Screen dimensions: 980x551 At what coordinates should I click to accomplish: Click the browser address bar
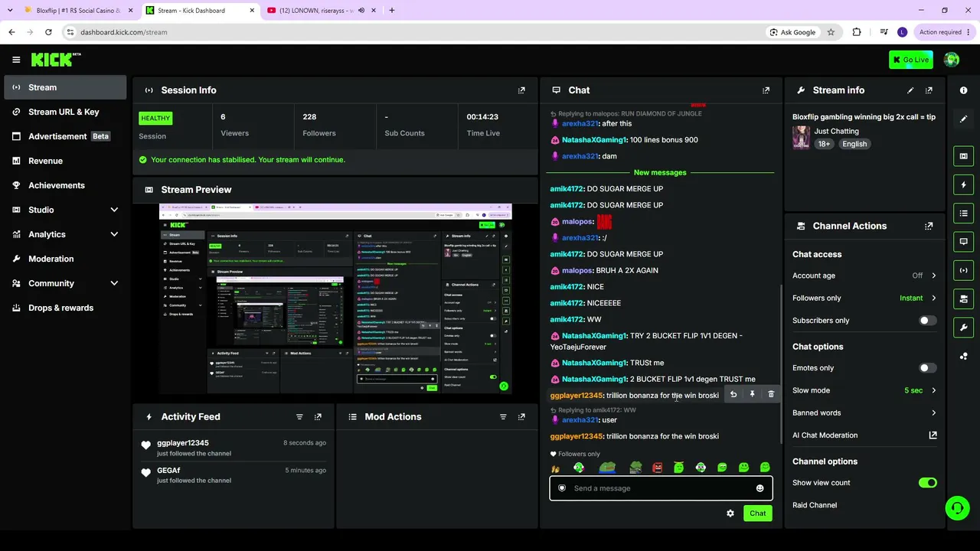tap(413, 32)
